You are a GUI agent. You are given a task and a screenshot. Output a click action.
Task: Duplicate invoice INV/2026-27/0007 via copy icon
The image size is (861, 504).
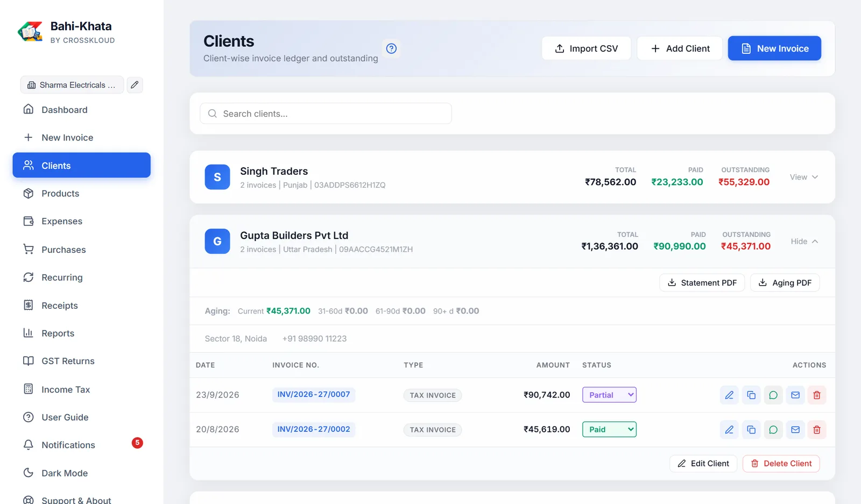pos(751,395)
